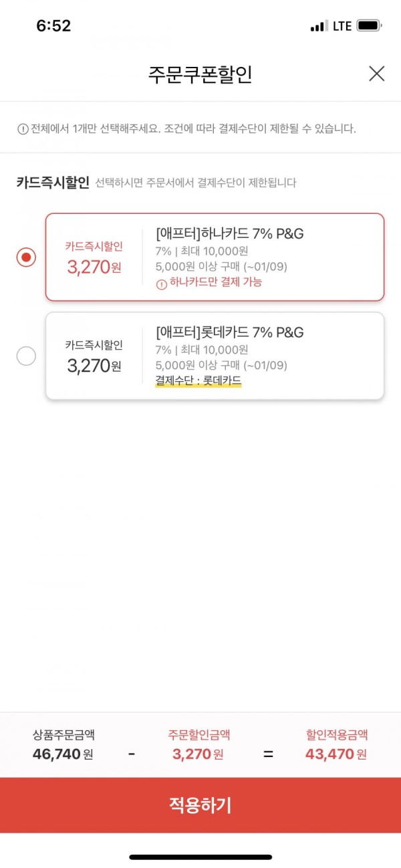
Task: Tap the equals sign before 할인적용금액
Action: pyautogui.click(x=268, y=754)
